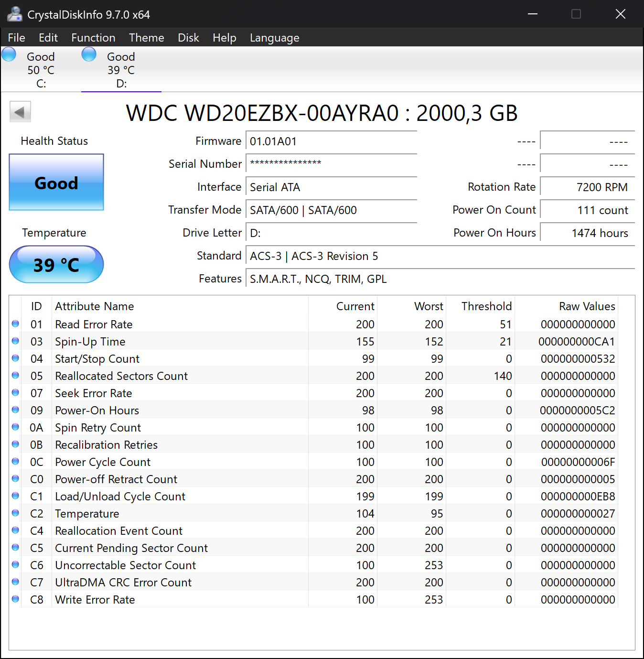Click status dot for Write Error Rate
Viewport: 644px width, 659px height.
[x=15, y=599]
